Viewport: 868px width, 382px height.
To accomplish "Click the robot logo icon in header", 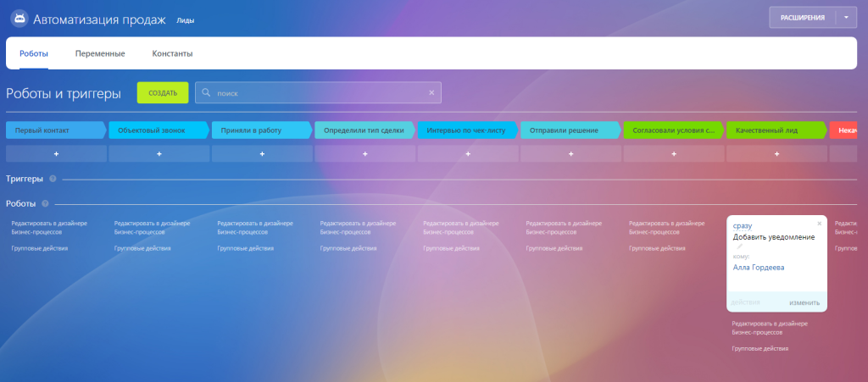I will [19, 18].
